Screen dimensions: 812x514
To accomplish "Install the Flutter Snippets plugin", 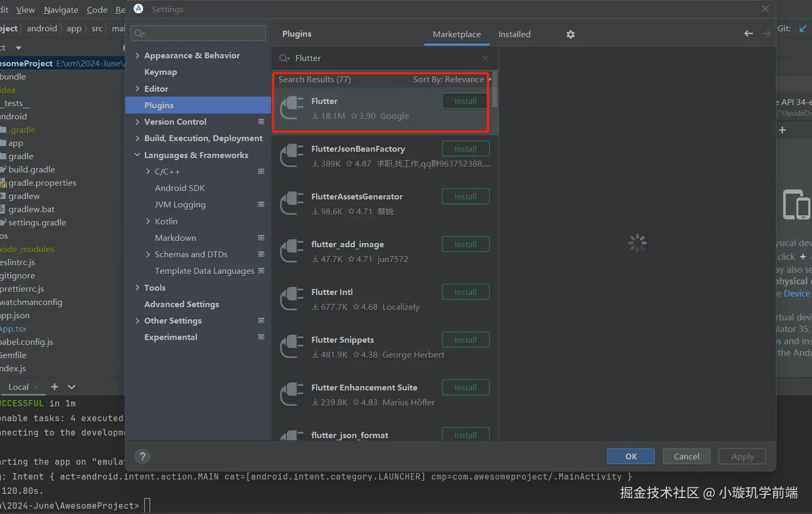I will tap(465, 340).
